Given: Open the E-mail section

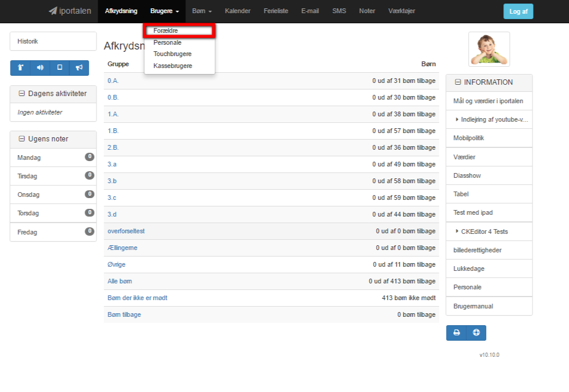Looking at the screenshot, I should click(x=310, y=11).
